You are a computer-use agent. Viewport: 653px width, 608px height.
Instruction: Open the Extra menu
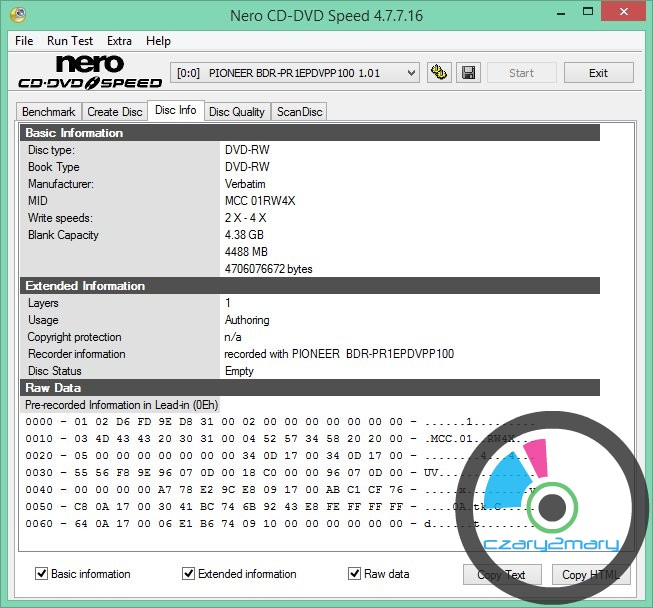tap(119, 41)
